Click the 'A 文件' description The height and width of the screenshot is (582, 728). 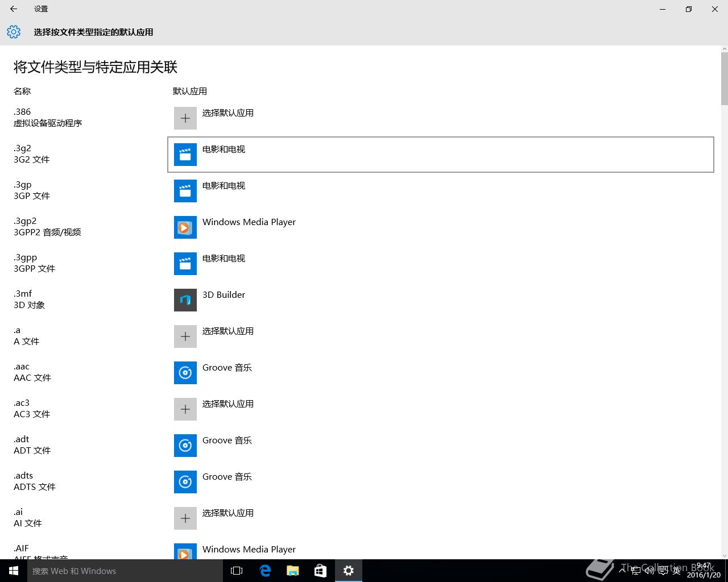[27, 342]
